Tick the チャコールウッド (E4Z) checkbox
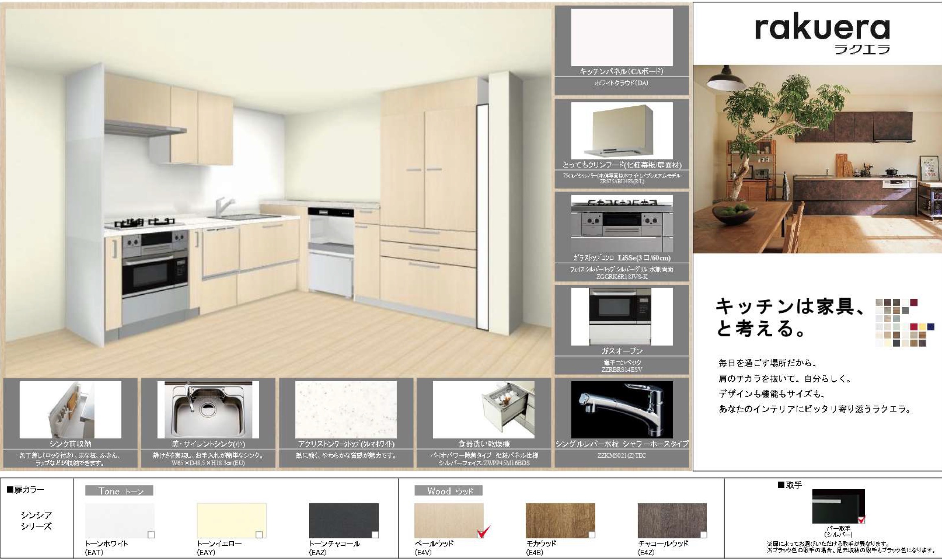 pyautogui.click(x=703, y=534)
